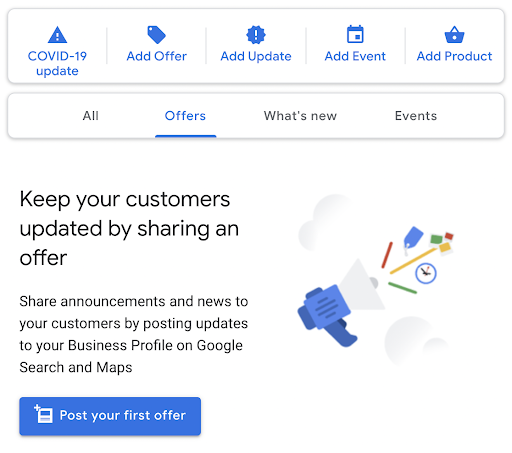The image size is (512, 453).
Task: Click the Add Product basket icon
Action: 454,35
